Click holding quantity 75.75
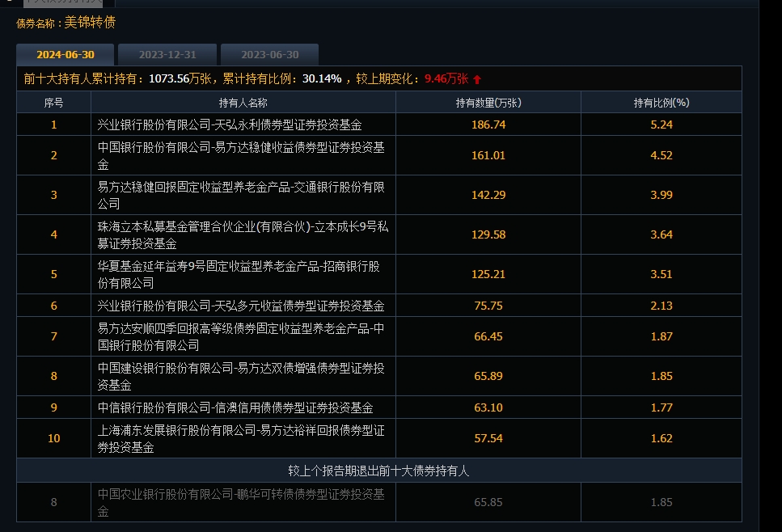 click(x=488, y=306)
